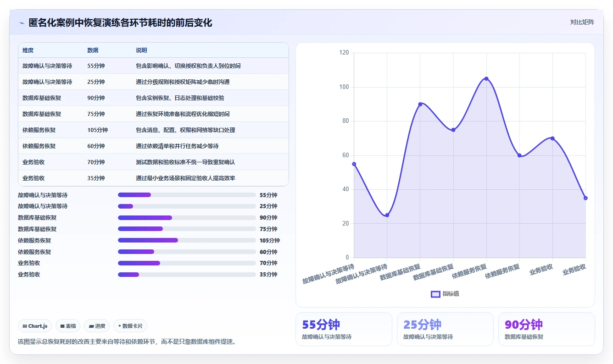Open the large 55分钟 summary card

tap(344, 329)
